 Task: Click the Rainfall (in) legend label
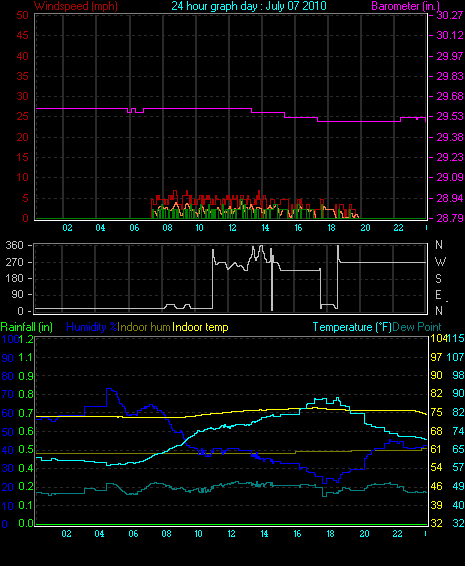(x=27, y=327)
